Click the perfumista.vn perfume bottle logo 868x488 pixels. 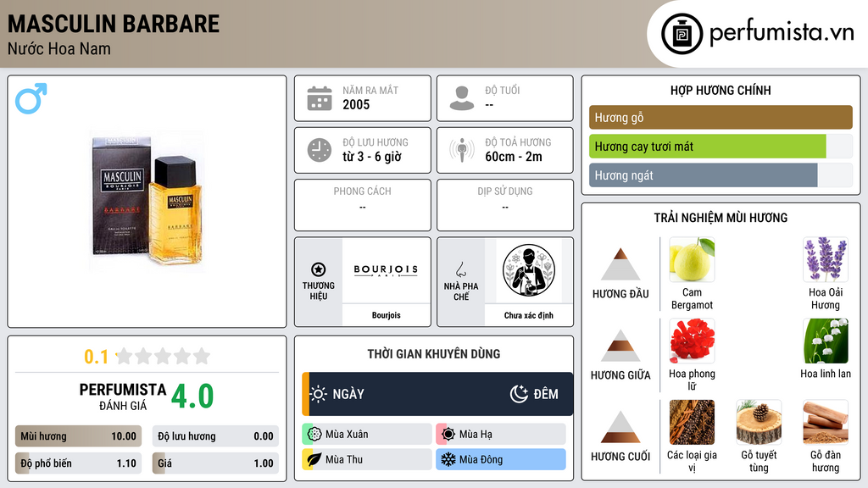(682, 34)
